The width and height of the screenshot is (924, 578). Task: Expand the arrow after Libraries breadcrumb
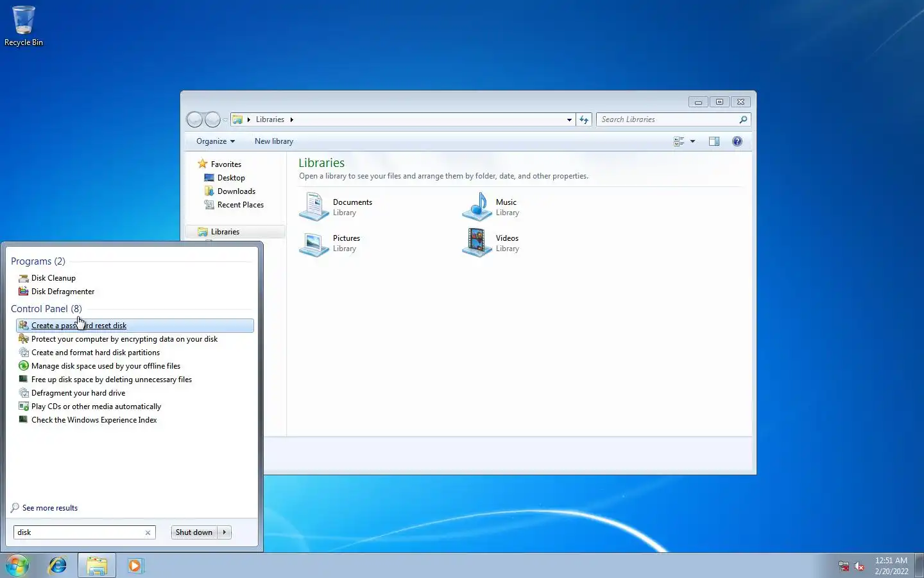tap(291, 119)
